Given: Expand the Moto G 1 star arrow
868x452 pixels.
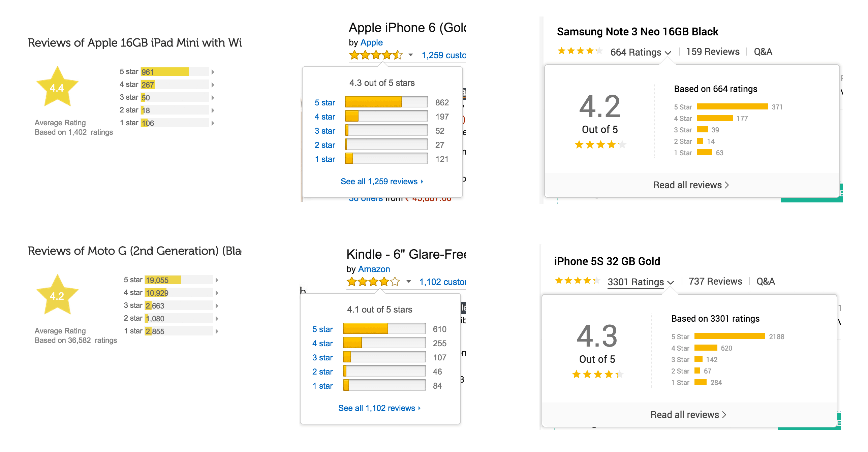Looking at the screenshot, I should click(217, 331).
